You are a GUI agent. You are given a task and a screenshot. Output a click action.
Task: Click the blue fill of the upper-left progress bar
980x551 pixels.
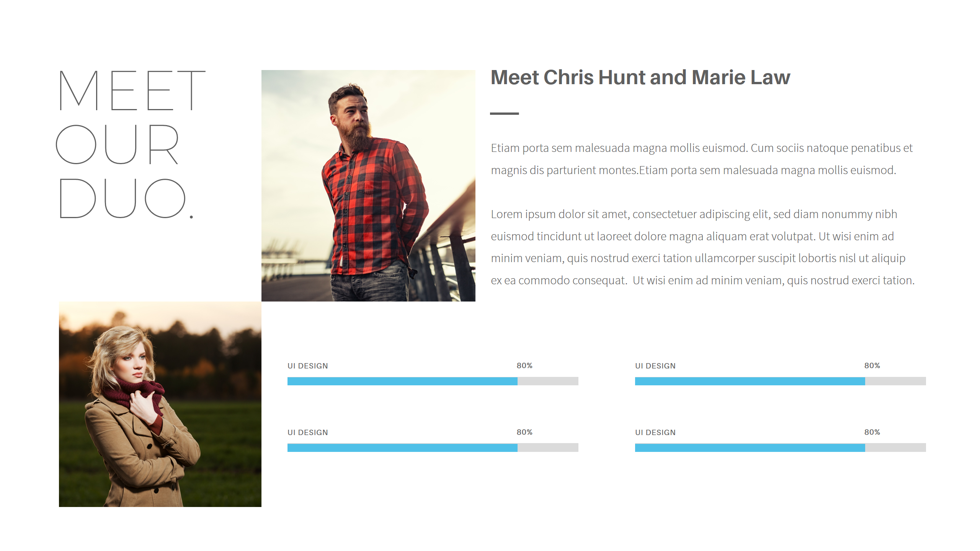coord(402,381)
